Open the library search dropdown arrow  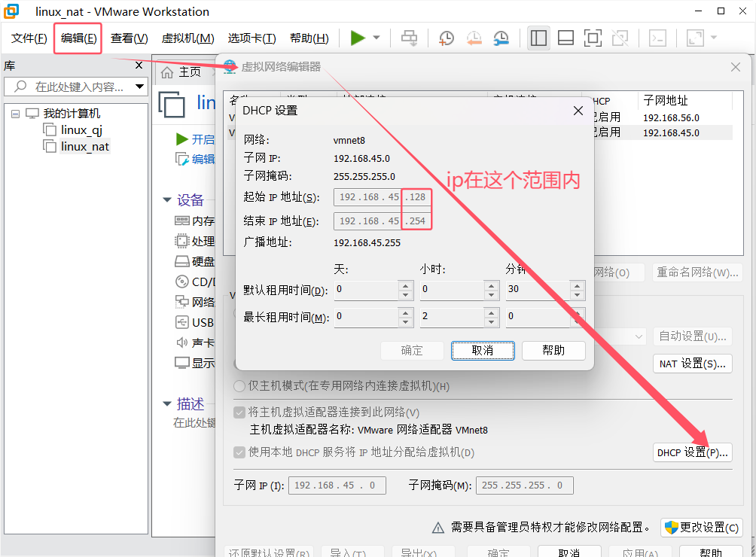pos(139,87)
